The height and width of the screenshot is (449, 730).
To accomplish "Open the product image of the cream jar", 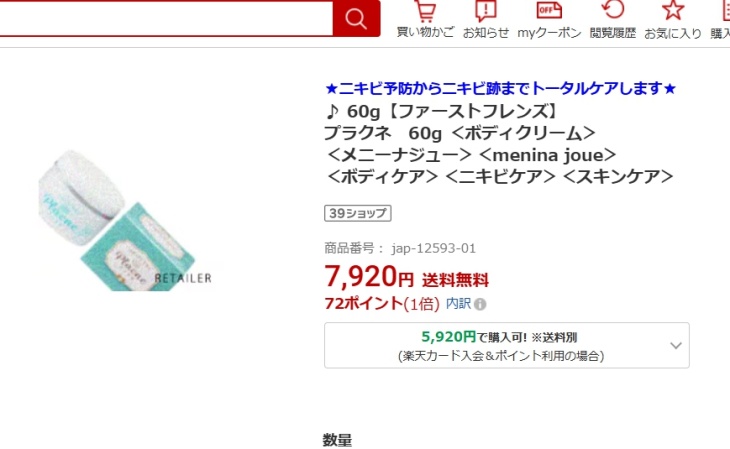I will pos(125,220).
